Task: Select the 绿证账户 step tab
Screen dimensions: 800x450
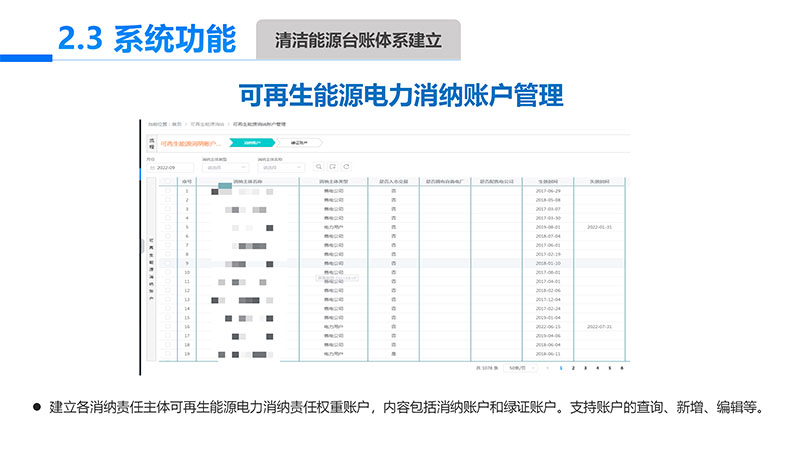Action: click(x=299, y=143)
